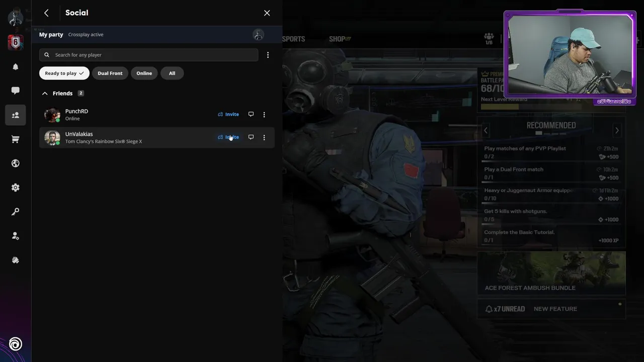
Task: Open the Rainbow Six Siege game icon
Action: [x=15, y=42]
